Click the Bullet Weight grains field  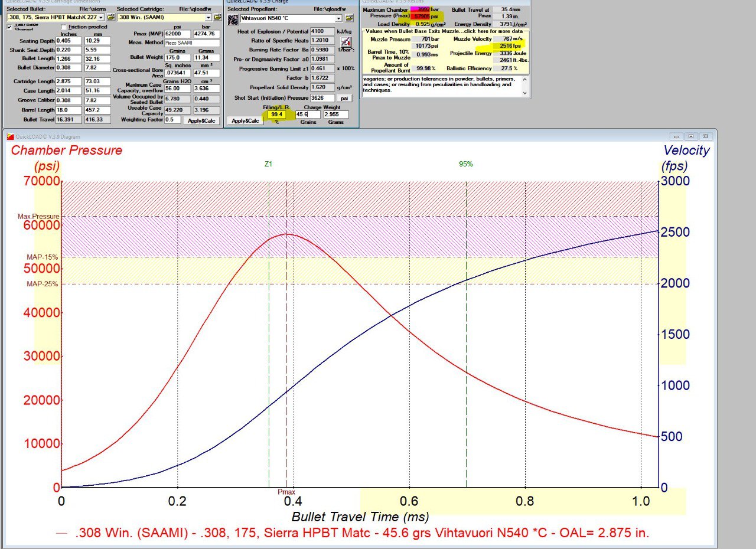(178, 58)
